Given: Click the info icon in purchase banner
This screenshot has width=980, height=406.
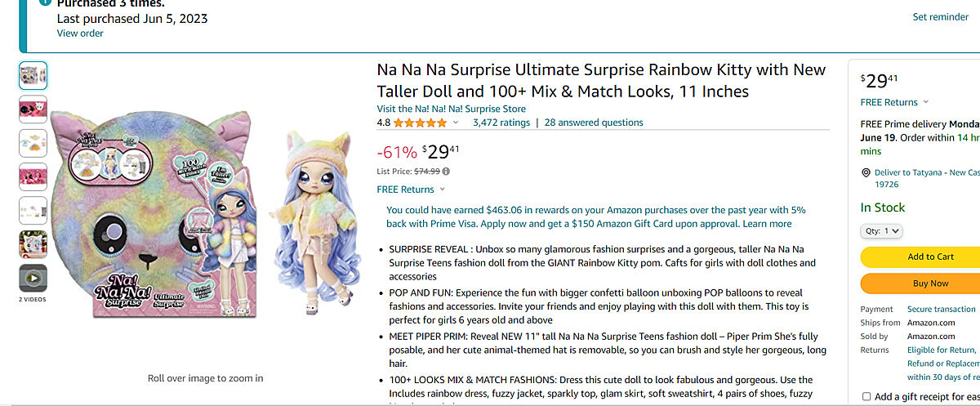Looking at the screenshot, I should 45,2.
